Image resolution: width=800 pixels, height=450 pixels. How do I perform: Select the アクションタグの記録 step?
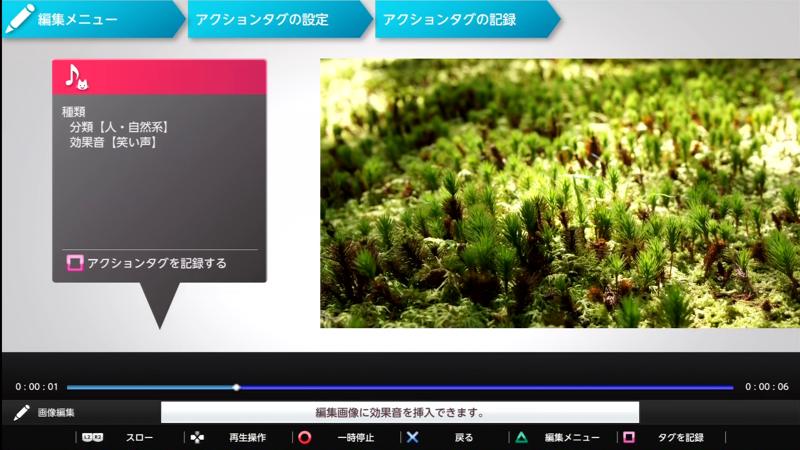(468, 19)
